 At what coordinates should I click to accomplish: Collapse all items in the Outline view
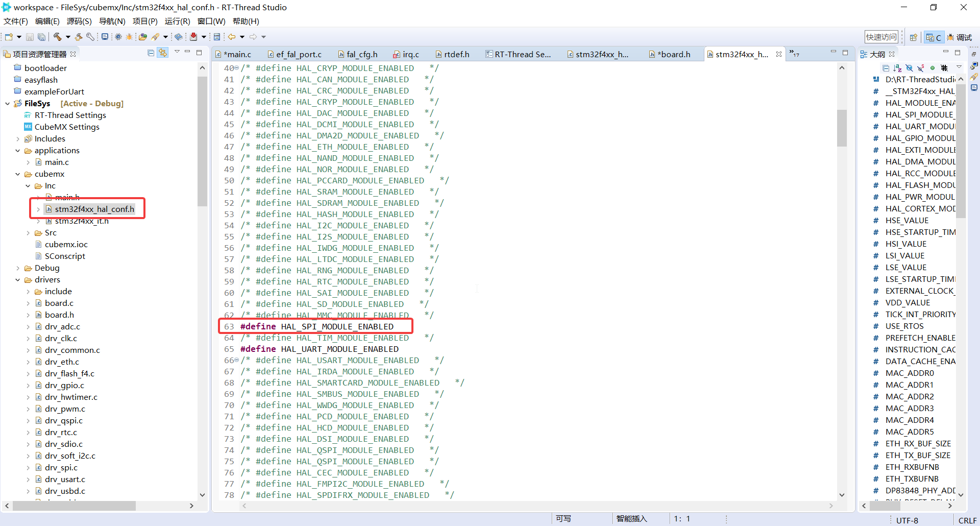(886, 68)
